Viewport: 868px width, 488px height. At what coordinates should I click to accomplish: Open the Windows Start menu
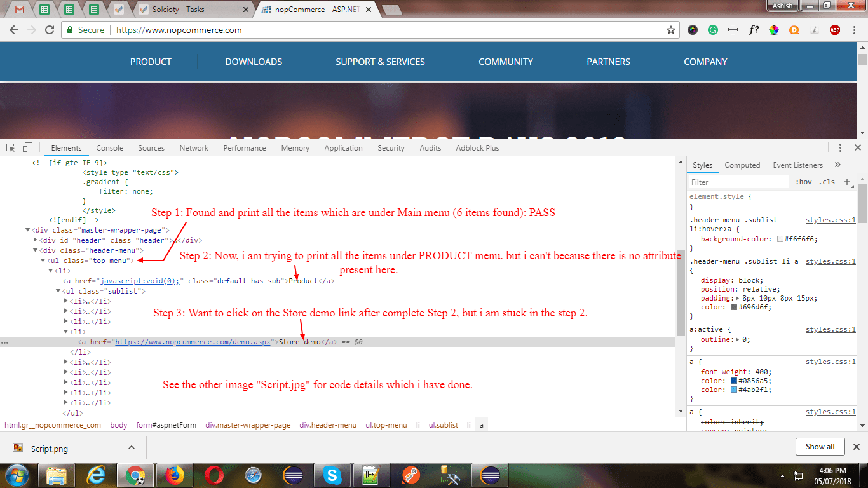pyautogui.click(x=16, y=475)
